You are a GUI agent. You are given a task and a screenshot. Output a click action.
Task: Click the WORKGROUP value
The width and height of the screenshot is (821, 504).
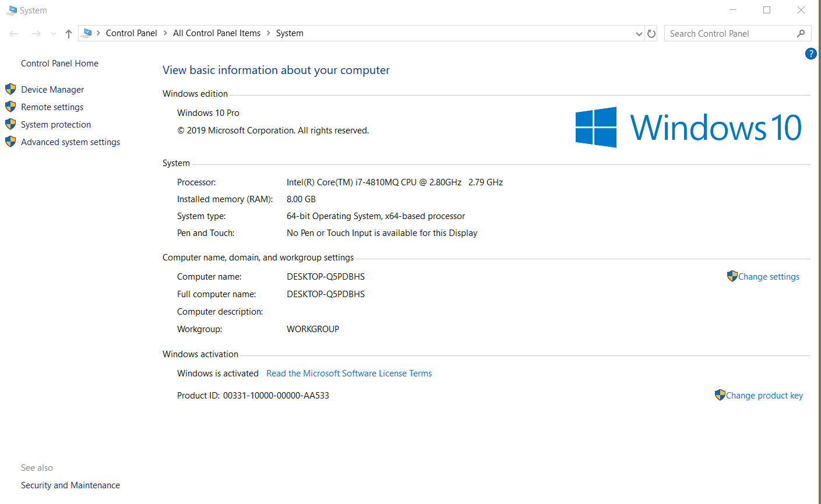tap(313, 329)
